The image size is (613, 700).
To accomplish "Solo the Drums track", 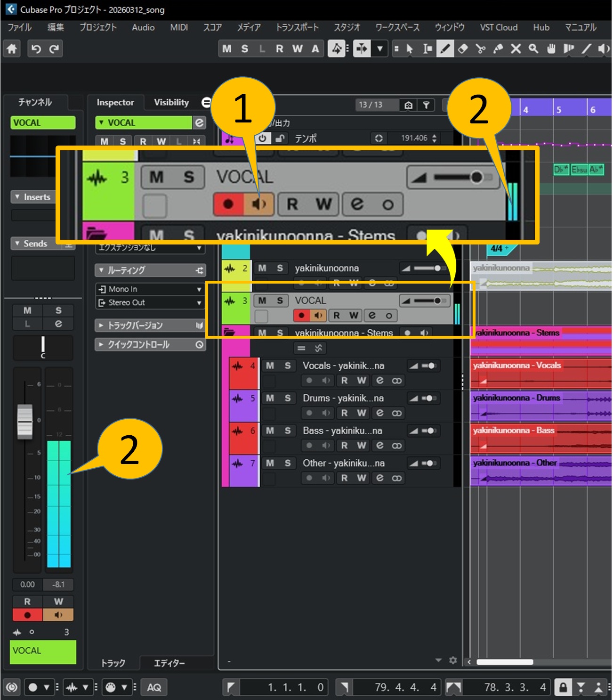I will tap(288, 398).
